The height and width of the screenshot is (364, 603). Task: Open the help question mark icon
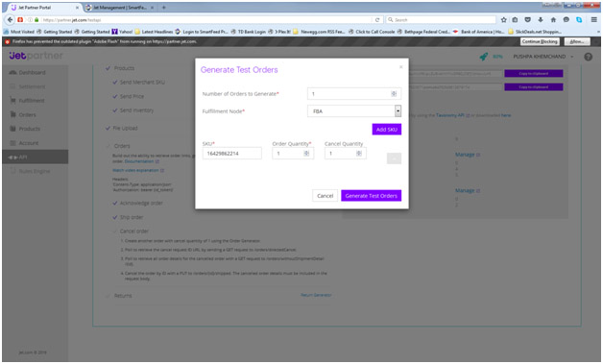pyautogui.click(x=588, y=57)
